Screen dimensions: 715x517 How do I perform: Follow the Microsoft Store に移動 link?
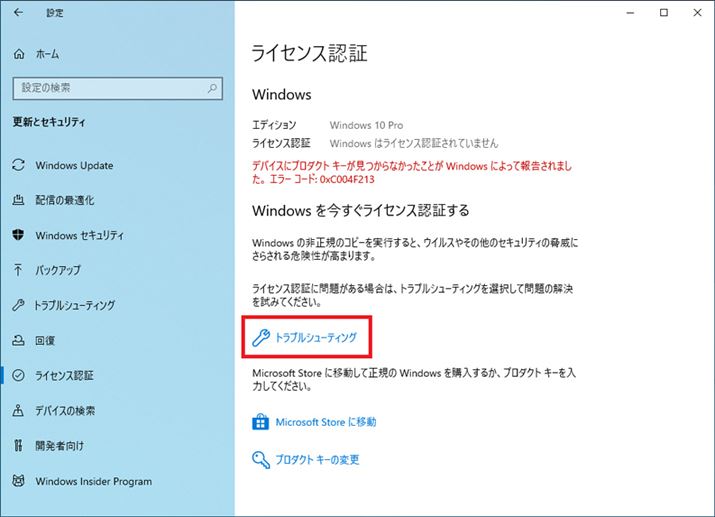pos(326,422)
